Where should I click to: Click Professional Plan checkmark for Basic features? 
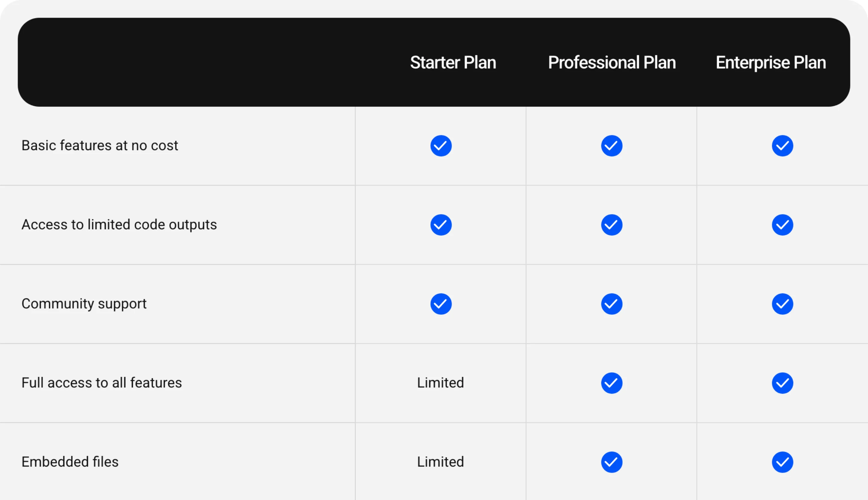pyautogui.click(x=612, y=145)
